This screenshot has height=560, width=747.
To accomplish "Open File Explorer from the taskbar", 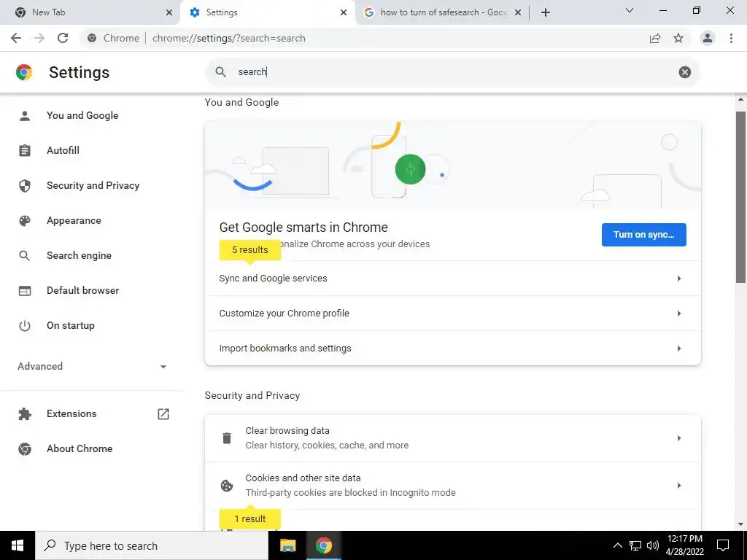I will click(x=287, y=545).
